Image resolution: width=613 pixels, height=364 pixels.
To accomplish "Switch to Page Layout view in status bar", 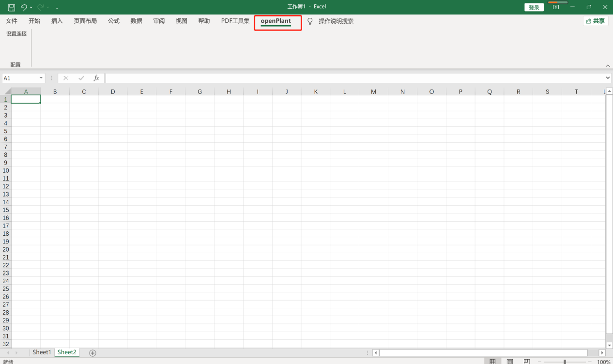I will [510, 362].
